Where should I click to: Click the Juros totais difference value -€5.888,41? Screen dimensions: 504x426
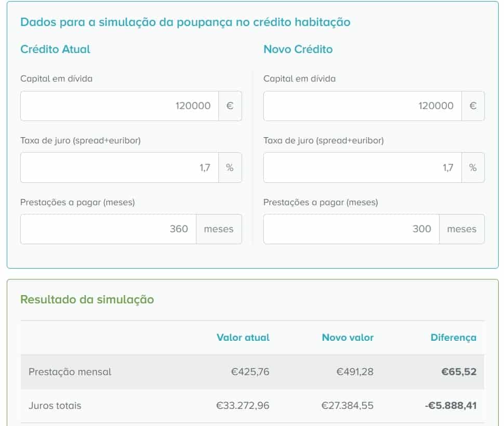pos(450,406)
